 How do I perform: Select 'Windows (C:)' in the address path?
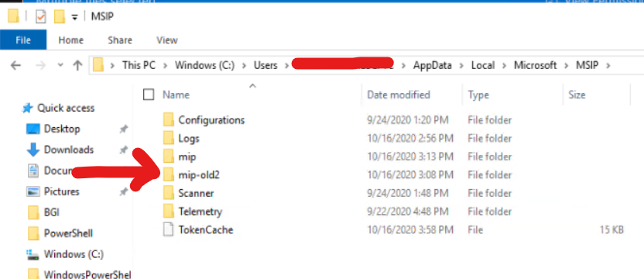[204, 65]
